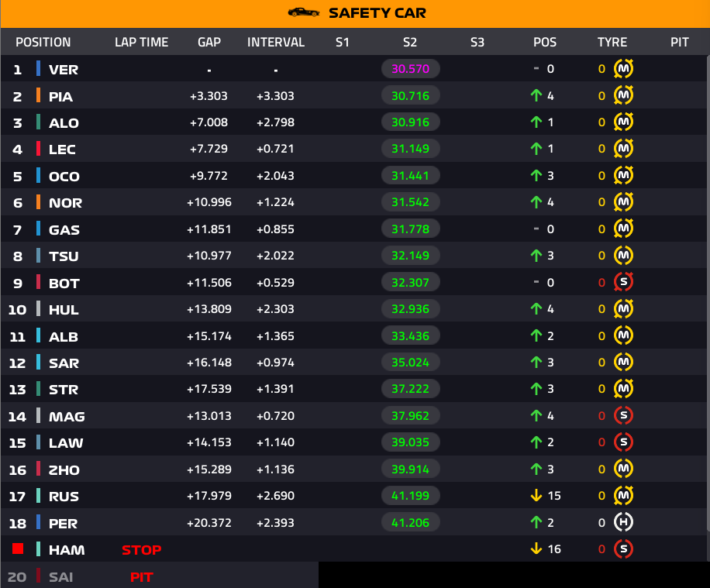Click RUS's yellow down arrow position icon
This screenshot has width=710, height=588.
tap(536, 496)
